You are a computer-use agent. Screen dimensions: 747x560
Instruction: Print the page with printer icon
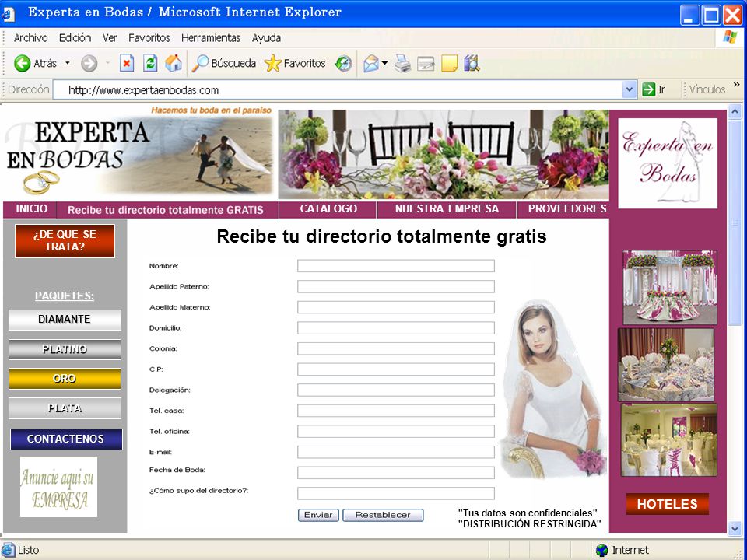402,63
